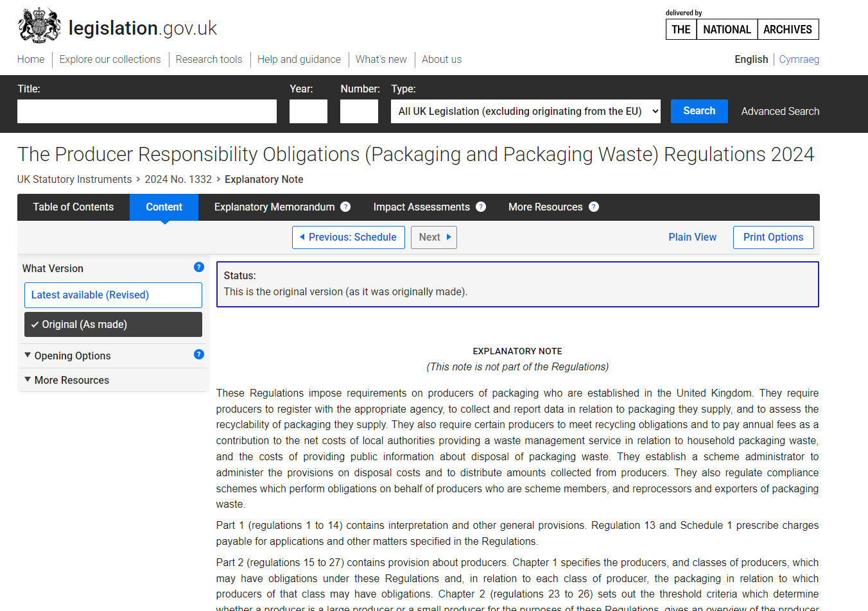The height and width of the screenshot is (611, 868).
Task: Click help icon beside Impact Assessments
Action: pyautogui.click(x=481, y=207)
